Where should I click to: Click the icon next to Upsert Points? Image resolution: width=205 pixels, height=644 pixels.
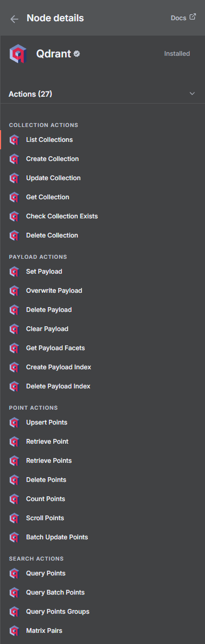pos(14,422)
